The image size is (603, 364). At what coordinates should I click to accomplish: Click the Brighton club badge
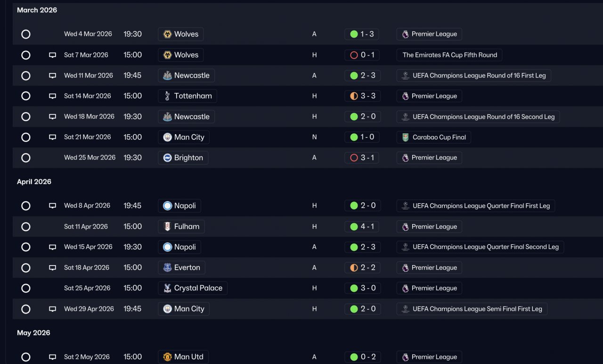tap(167, 158)
